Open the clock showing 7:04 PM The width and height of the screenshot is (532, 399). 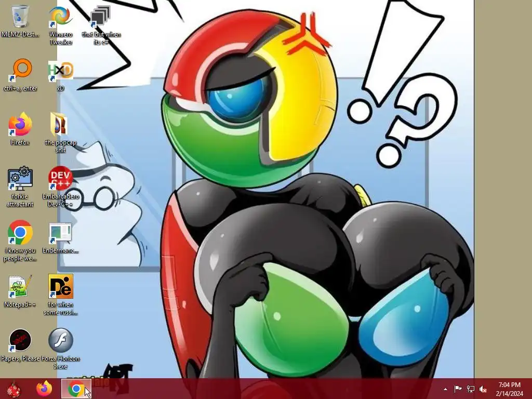[x=509, y=389]
